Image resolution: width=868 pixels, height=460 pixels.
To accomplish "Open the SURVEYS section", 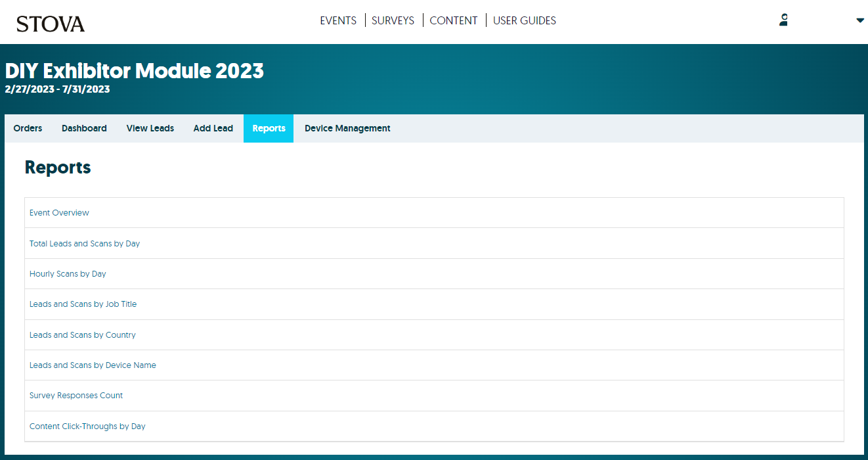I will coord(393,20).
